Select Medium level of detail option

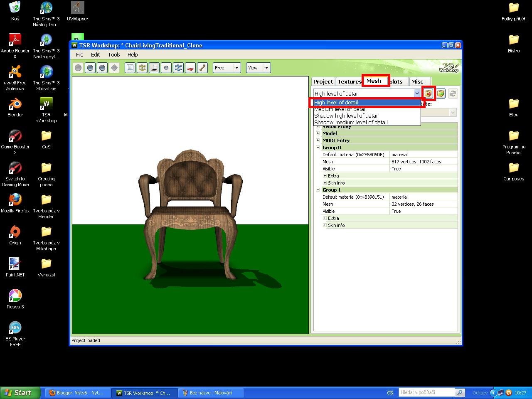(367, 109)
